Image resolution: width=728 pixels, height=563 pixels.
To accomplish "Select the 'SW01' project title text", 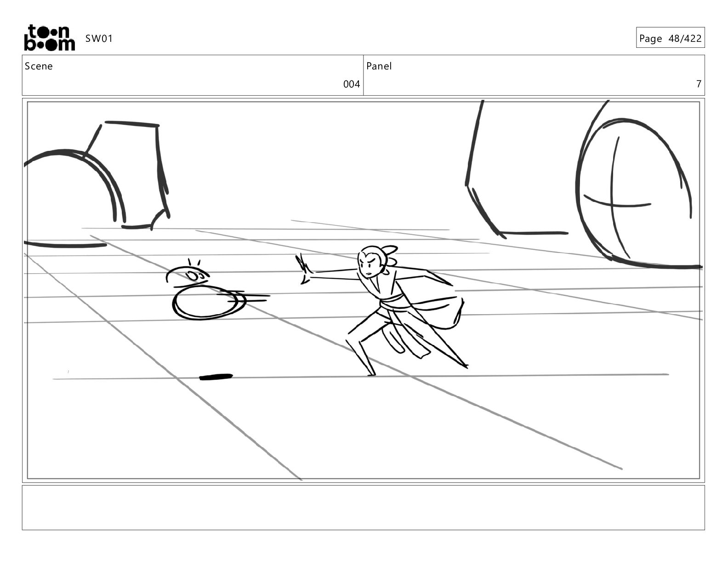I will click(x=99, y=39).
